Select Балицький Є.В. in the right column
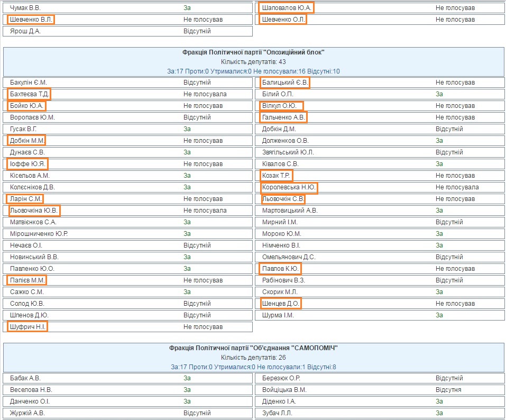Screen dimensions: 506x420 (x=284, y=83)
